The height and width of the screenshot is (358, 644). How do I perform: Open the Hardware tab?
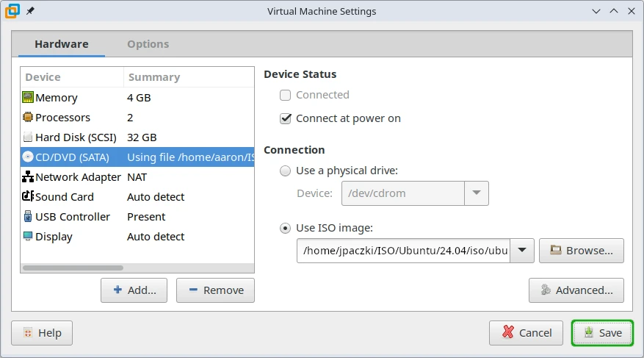62,44
